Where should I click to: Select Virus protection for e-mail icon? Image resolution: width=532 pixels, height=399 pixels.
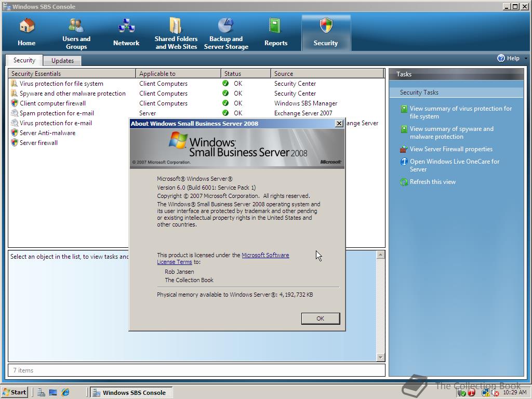coord(14,123)
